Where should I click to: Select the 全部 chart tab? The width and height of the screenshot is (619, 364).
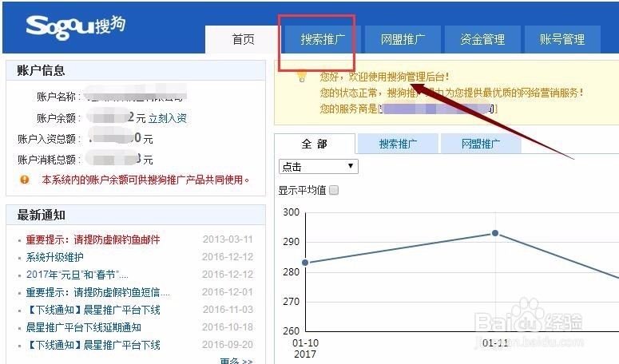pyautogui.click(x=315, y=144)
